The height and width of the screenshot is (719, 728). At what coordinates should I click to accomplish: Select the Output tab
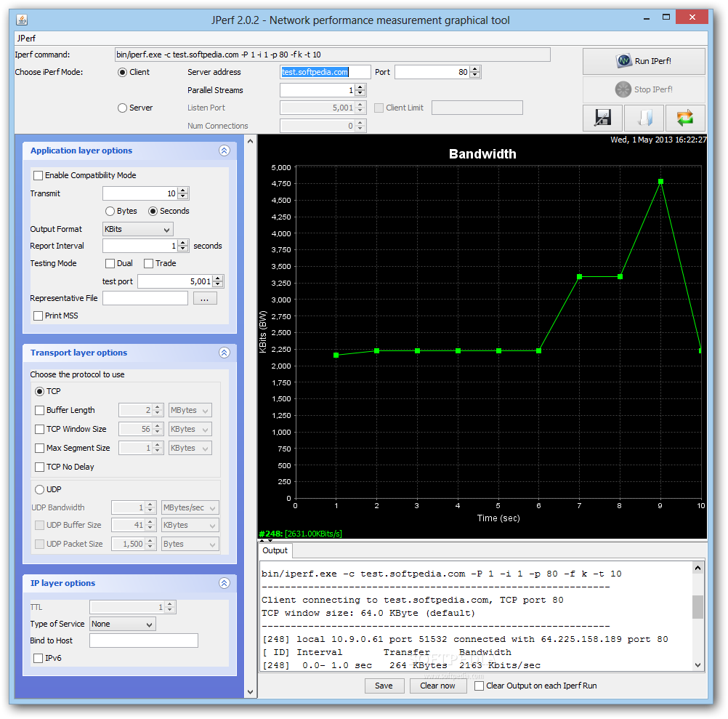[275, 550]
